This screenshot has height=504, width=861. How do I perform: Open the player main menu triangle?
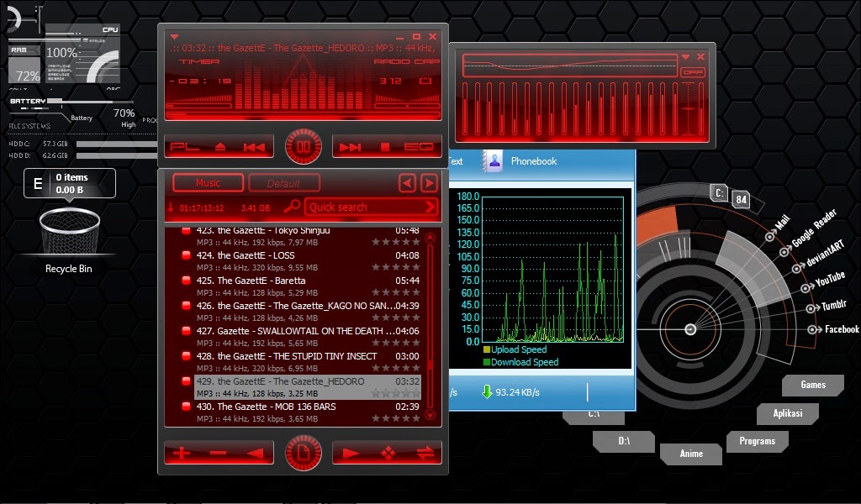174,37
